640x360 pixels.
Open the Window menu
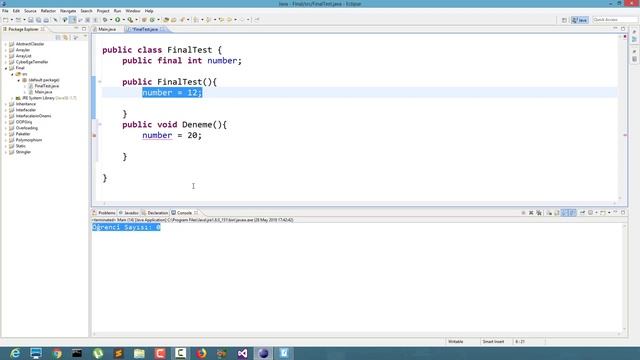[133, 11]
